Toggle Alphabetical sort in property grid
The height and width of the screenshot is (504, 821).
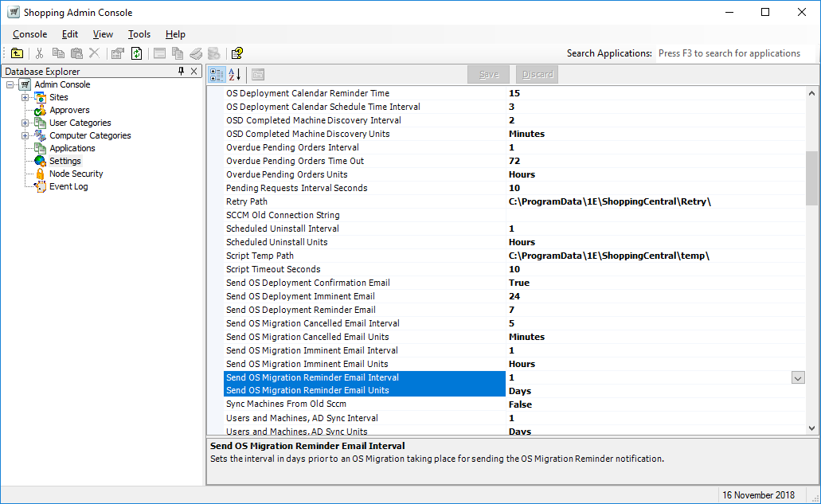[x=234, y=75]
